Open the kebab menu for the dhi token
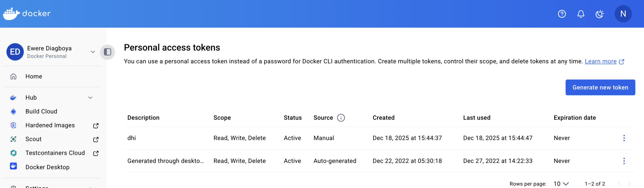 click(x=624, y=138)
